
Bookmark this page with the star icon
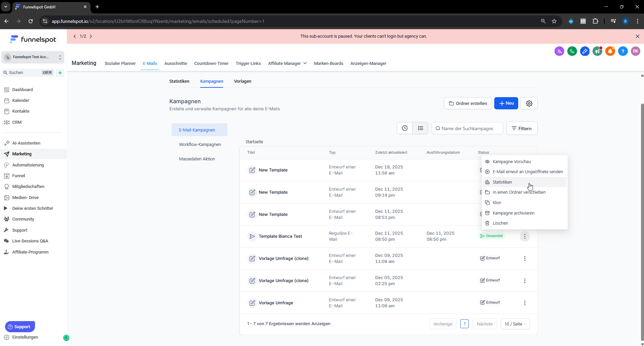coord(554,21)
